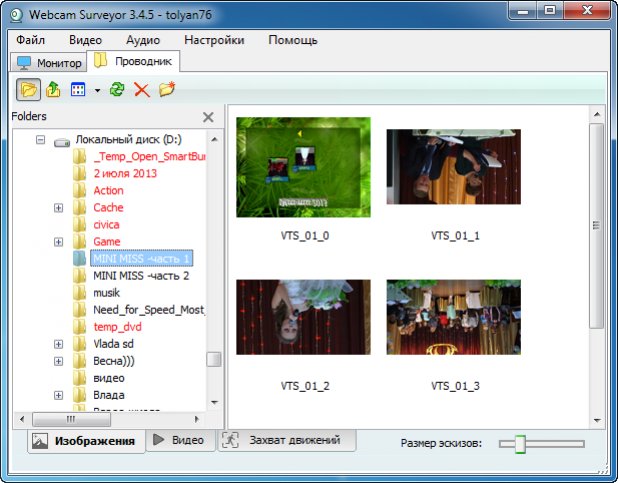Show the Захват движений tab
The height and width of the screenshot is (483, 618).
(x=287, y=440)
